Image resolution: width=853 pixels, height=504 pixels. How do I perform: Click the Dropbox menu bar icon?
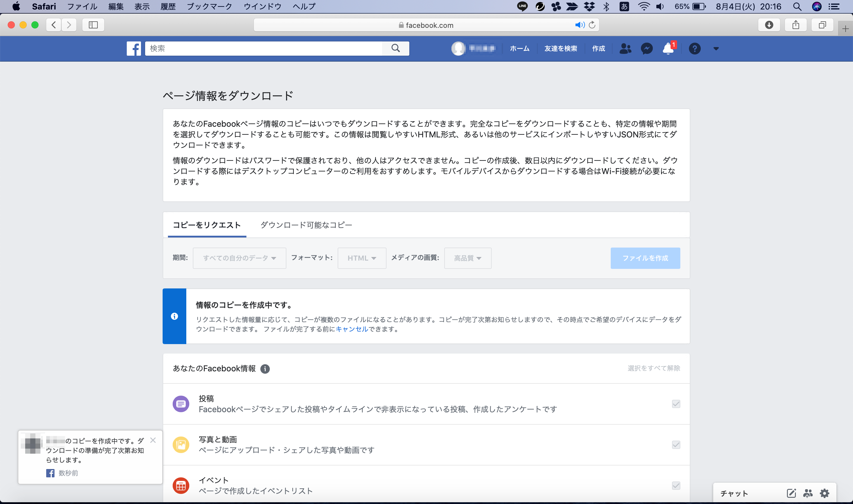(x=589, y=7)
